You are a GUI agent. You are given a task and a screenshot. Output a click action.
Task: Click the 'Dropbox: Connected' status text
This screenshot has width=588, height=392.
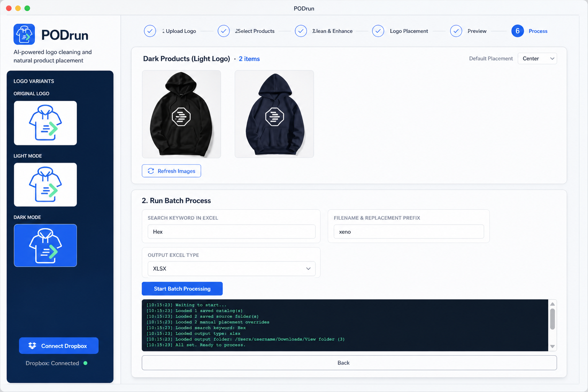52,363
